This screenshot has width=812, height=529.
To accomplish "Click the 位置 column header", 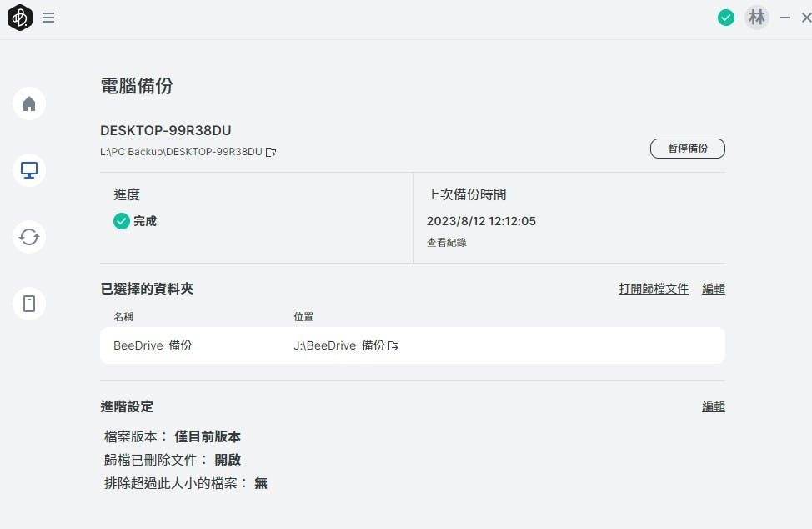I will pyautogui.click(x=303, y=316).
